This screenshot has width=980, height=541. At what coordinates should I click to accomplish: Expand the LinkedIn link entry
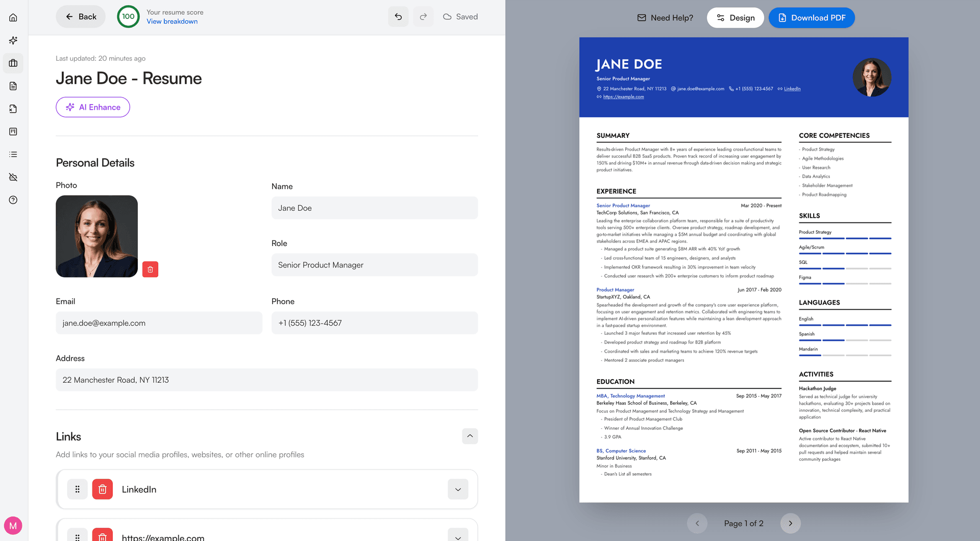pos(458,489)
